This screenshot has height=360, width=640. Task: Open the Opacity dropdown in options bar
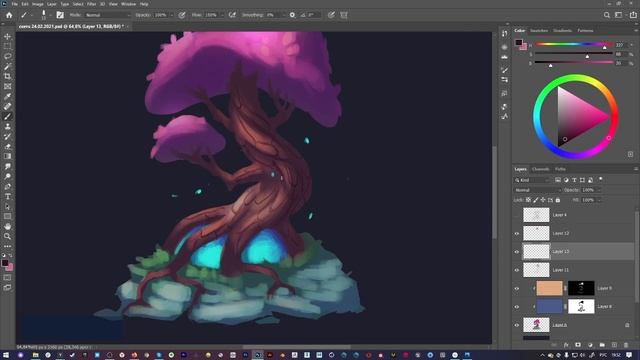pos(172,15)
